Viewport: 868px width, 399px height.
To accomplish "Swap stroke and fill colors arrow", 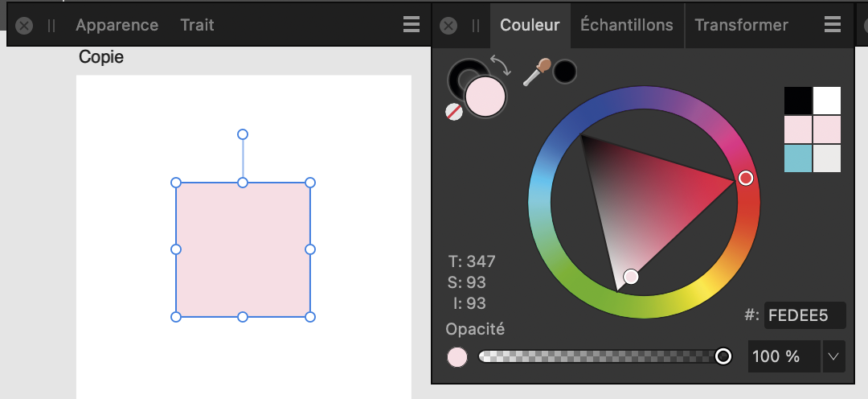I will point(501,65).
